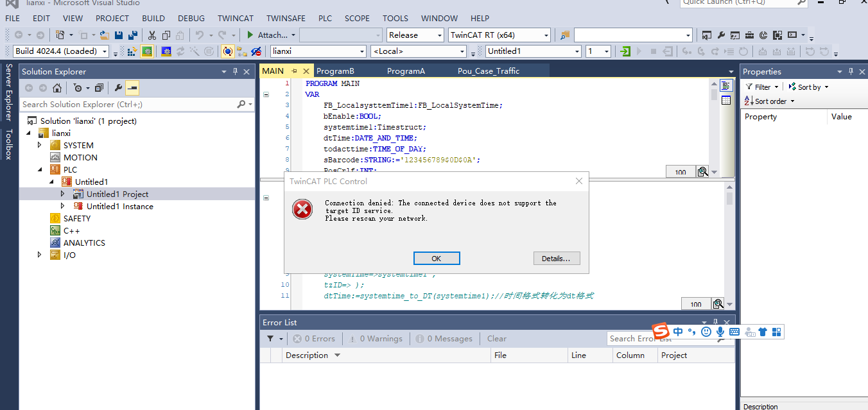
Task: Click the Find in Files icon
Action: [564, 35]
